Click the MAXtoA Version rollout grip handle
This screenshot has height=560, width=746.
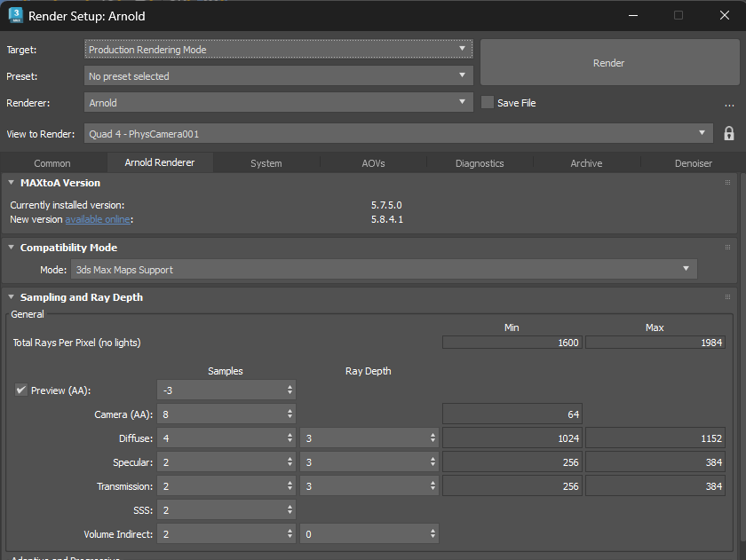pos(727,183)
